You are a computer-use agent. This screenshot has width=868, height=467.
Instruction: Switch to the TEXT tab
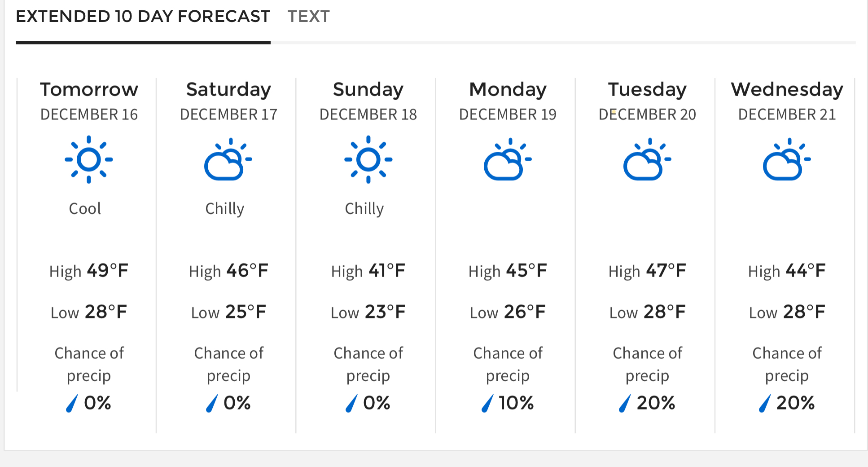[x=309, y=17]
